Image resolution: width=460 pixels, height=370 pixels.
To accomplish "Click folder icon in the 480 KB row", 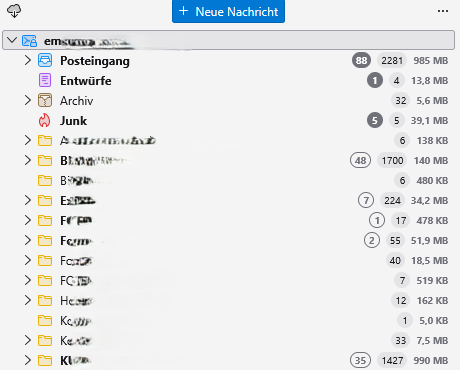I will [45, 181].
